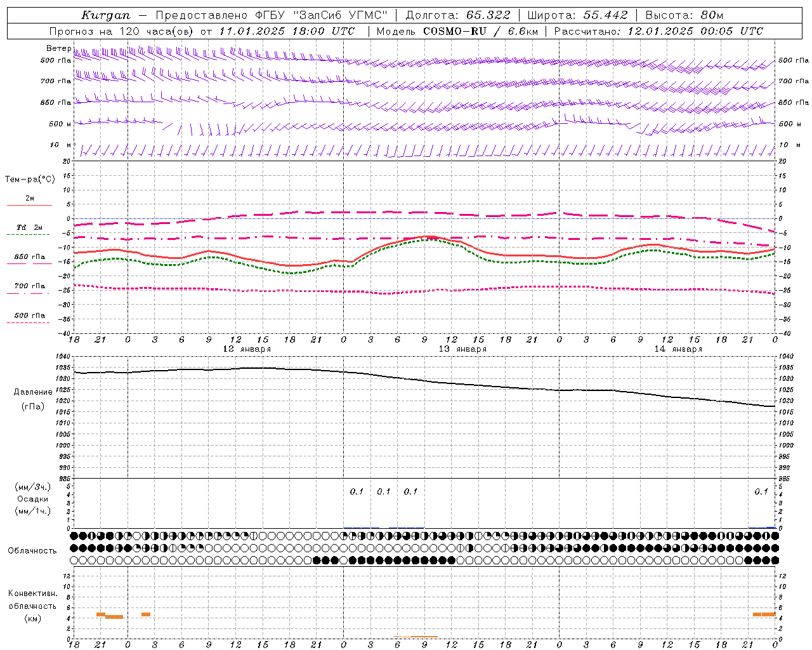Image resolution: width=812 pixels, height=650 pixels.
Task: Click the Широта: 55.442 value
Action: coord(578,15)
